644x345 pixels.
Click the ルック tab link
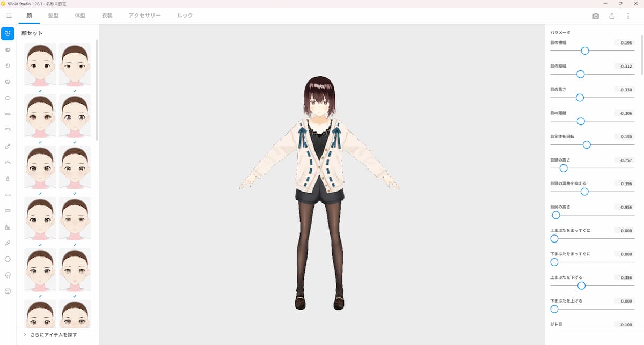(184, 16)
